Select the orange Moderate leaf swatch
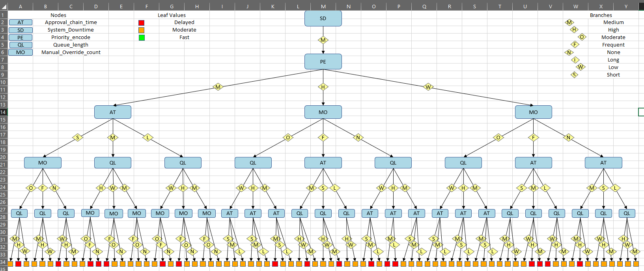The image size is (644, 271). 141,30
